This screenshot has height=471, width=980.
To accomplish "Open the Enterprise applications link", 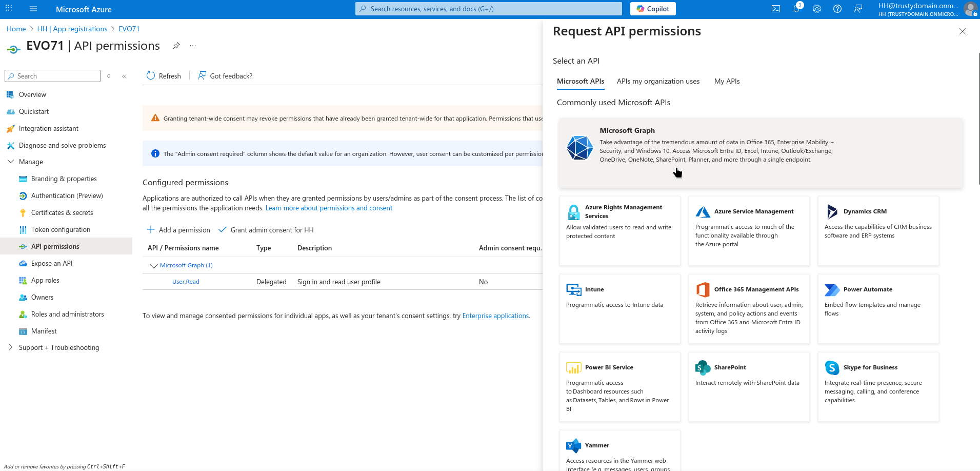I will pyautogui.click(x=495, y=316).
